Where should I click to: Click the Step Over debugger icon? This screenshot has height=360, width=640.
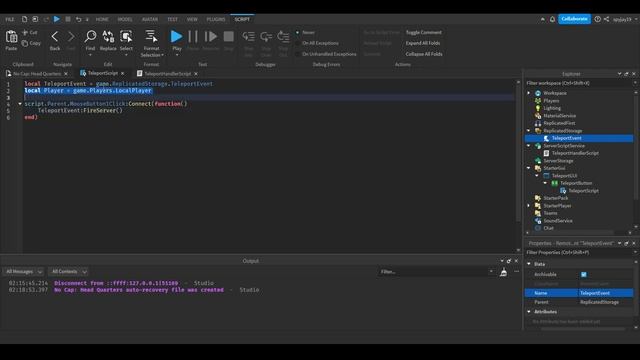[x=266, y=37]
